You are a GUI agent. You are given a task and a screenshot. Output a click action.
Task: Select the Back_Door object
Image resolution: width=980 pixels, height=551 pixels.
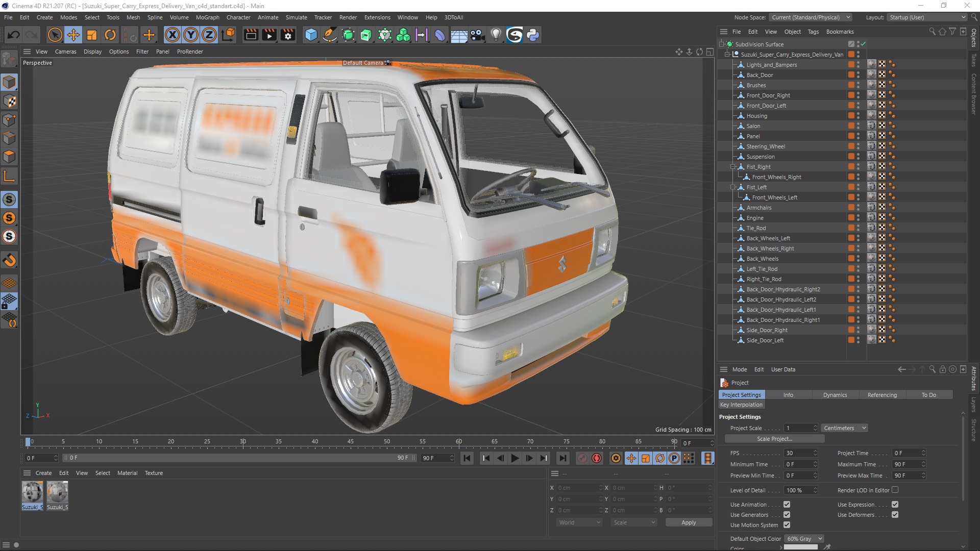[759, 75]
